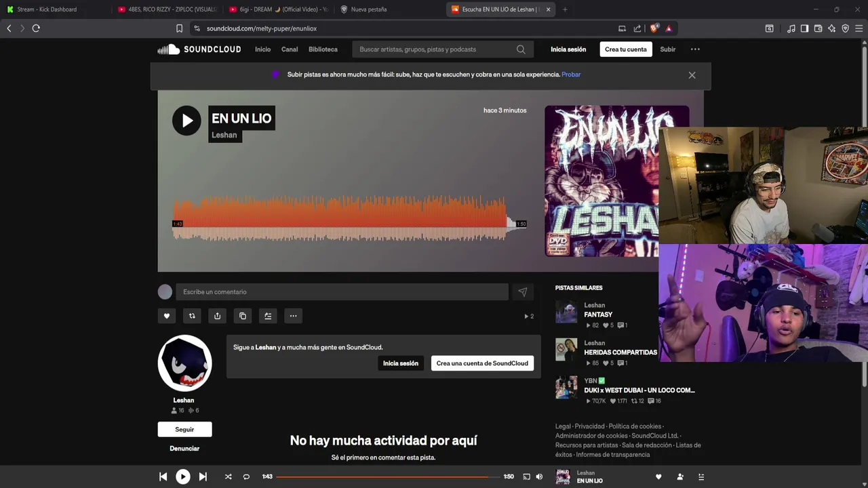Click the FANTASY track thumbnail

pos(566,312)
